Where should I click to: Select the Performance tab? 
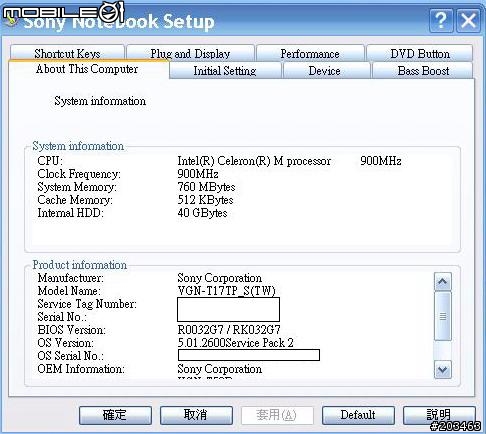[310, 53]
